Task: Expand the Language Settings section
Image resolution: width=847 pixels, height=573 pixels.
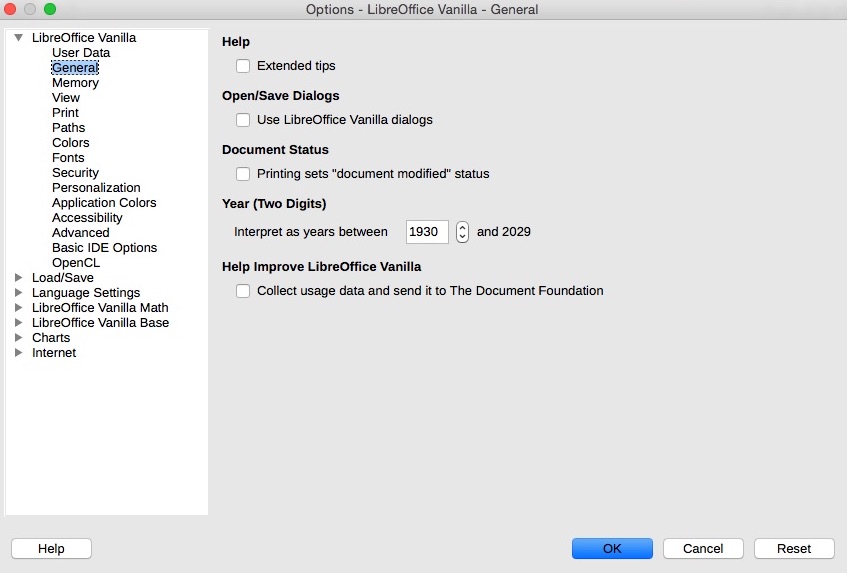Action: (18, 293)
